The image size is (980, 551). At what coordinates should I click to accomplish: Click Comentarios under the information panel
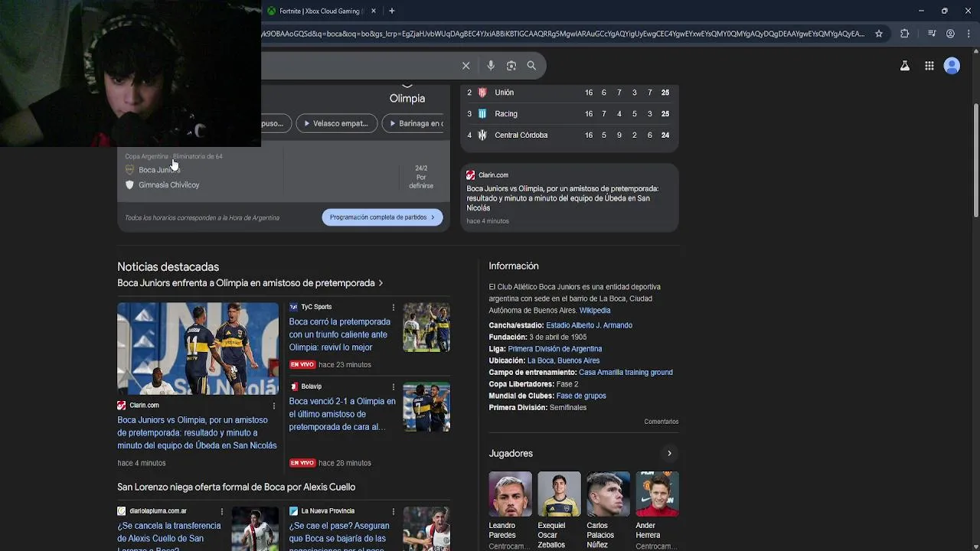(x=661, y=422)
